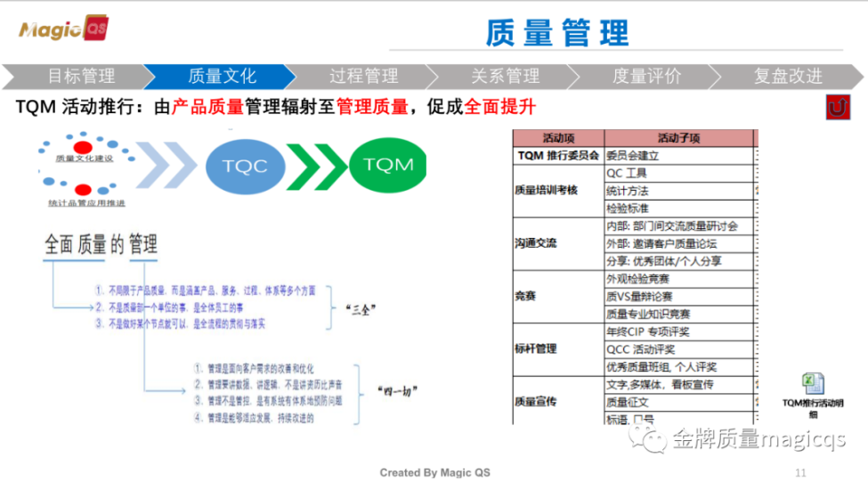
Task: Select the blue TQC circle
Action: point(245,166)
